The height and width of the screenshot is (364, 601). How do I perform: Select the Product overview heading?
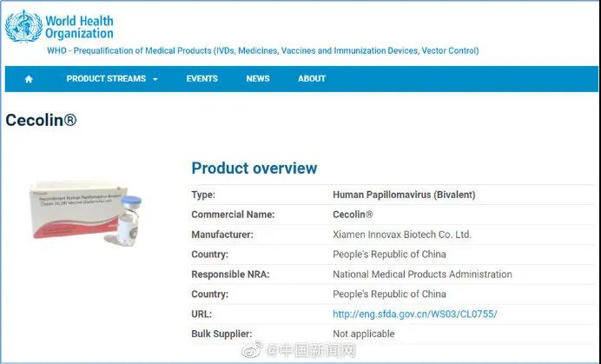click(254, 168)
